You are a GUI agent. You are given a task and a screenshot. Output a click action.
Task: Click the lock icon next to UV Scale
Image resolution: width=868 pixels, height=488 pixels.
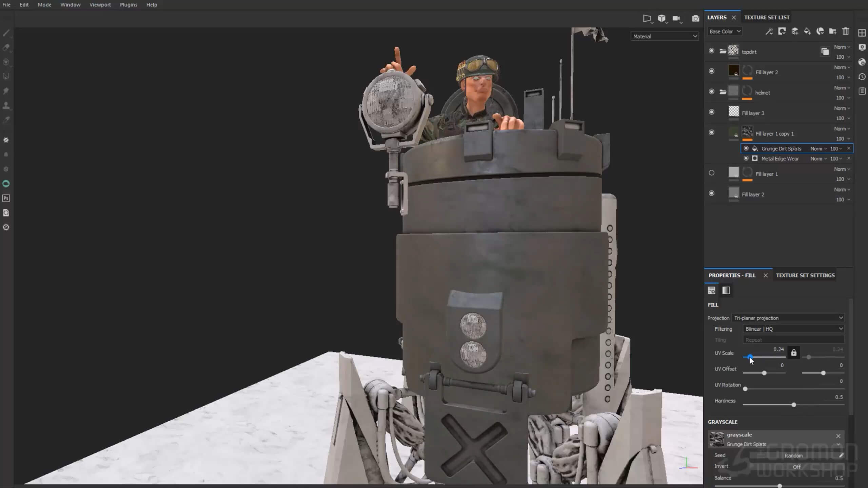(x=794, y=353)
